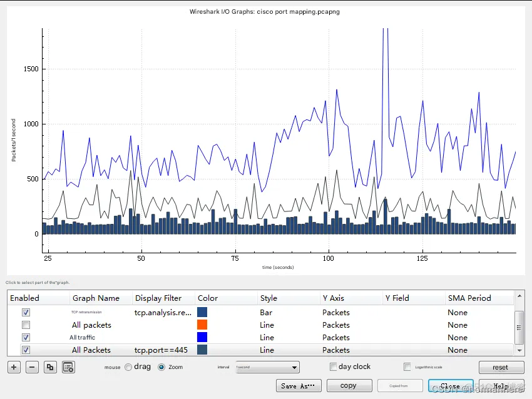Click the Y Field column header
532x399 pixels.
[x=414, y=298]
